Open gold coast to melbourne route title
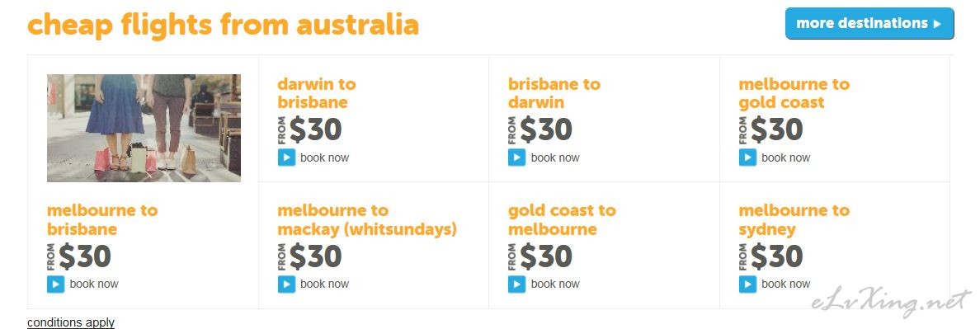Screen dimensions: 980x329 (562, 220)
